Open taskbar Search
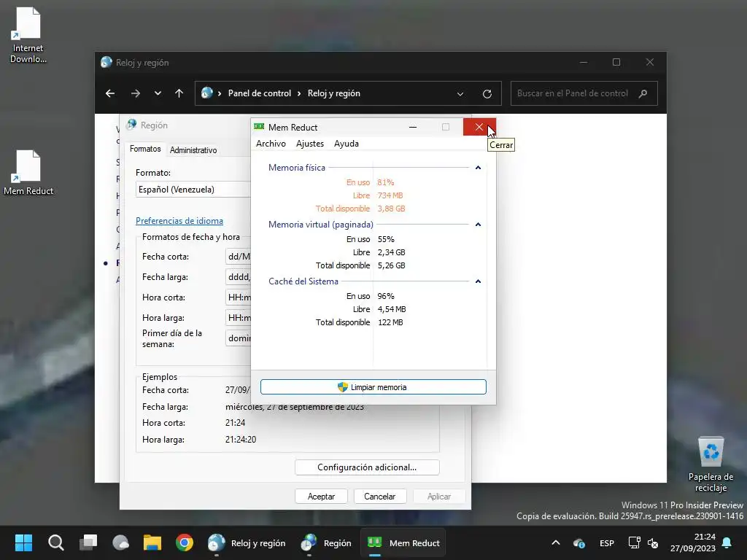 click(55, 542)
